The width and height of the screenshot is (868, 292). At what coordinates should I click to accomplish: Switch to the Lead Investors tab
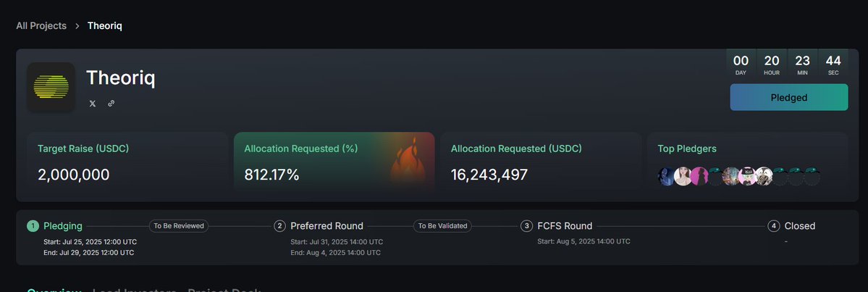tap(135, 291)
